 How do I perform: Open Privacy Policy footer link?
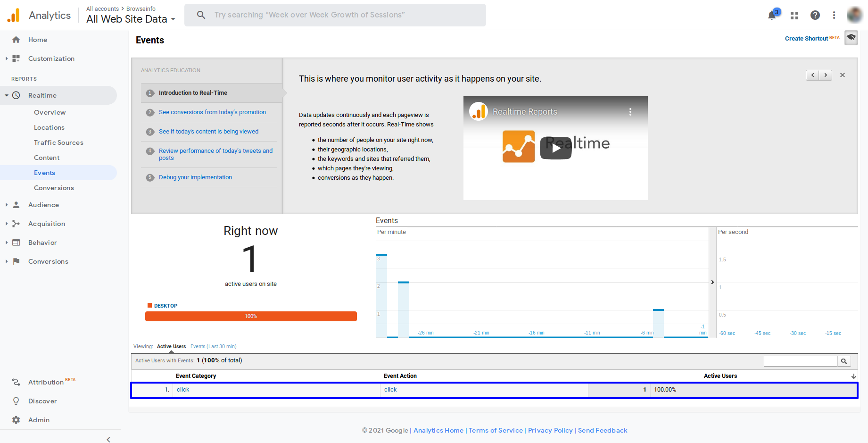tap(550, 430)
